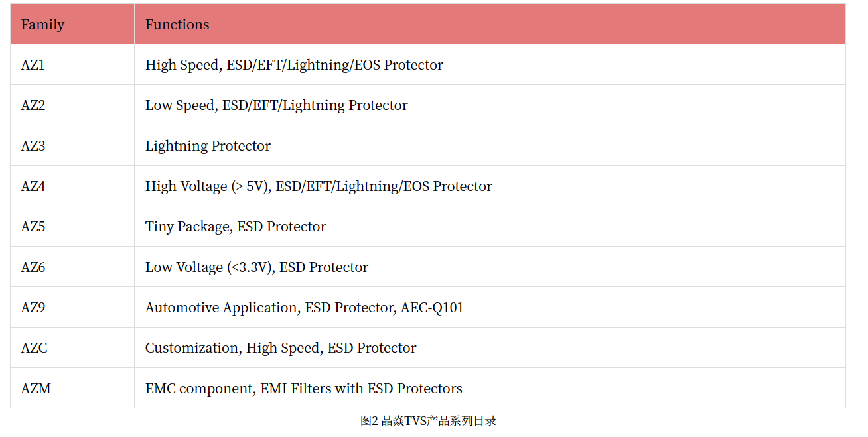This screenshot has height=437, width=868.
Task: Select the AZ1 family cell
Action: point(33,65)
